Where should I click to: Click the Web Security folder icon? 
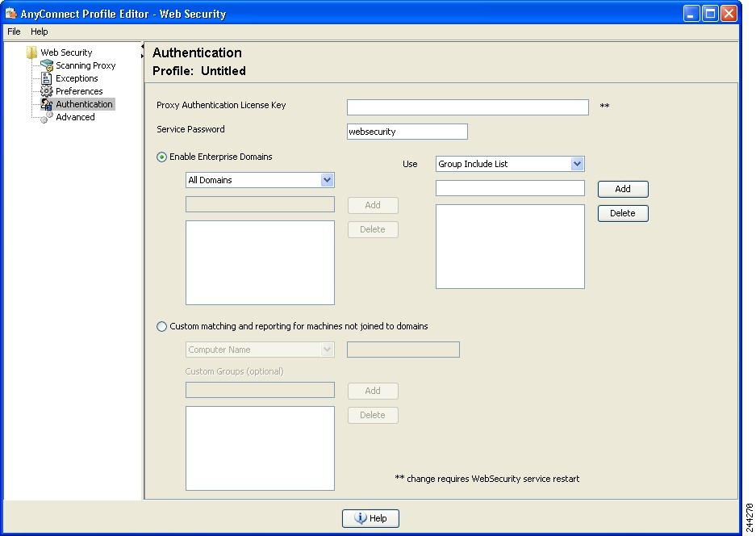31,52
